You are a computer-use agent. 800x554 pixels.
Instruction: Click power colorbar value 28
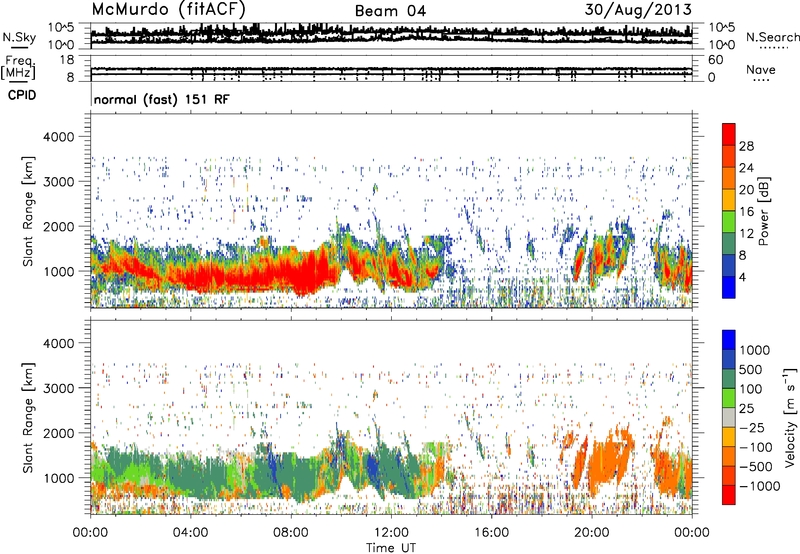click(746, 146)
